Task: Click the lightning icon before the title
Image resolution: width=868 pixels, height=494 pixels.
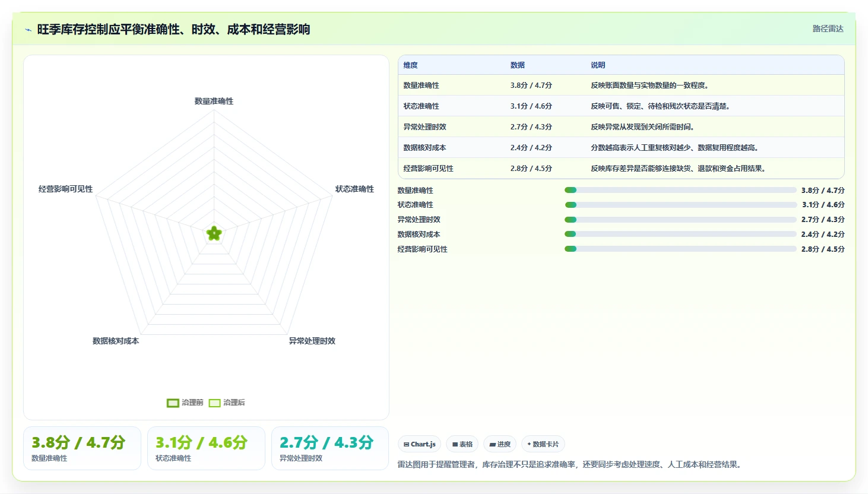Action: click(x=28, y=30)
